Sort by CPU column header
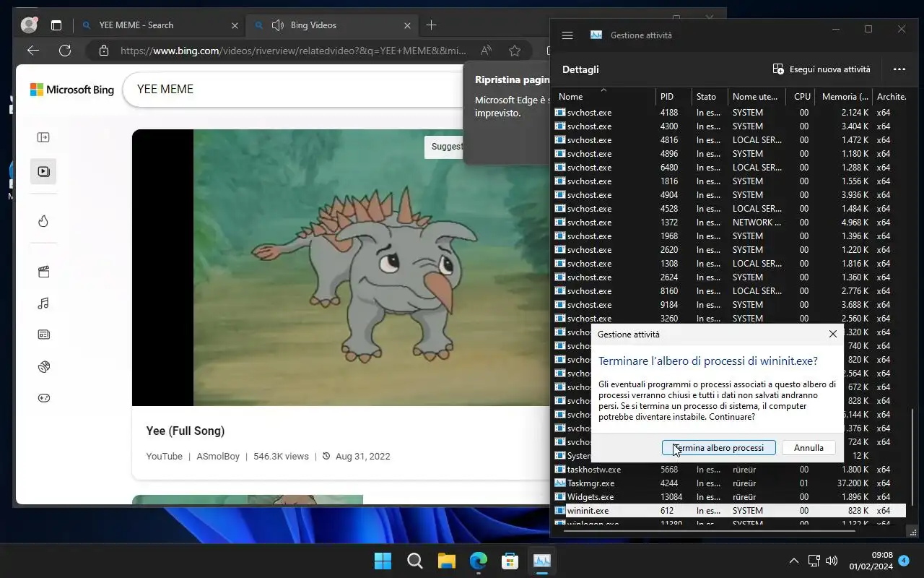The height and width of the screenshot is (578, 924). point(802,96)
